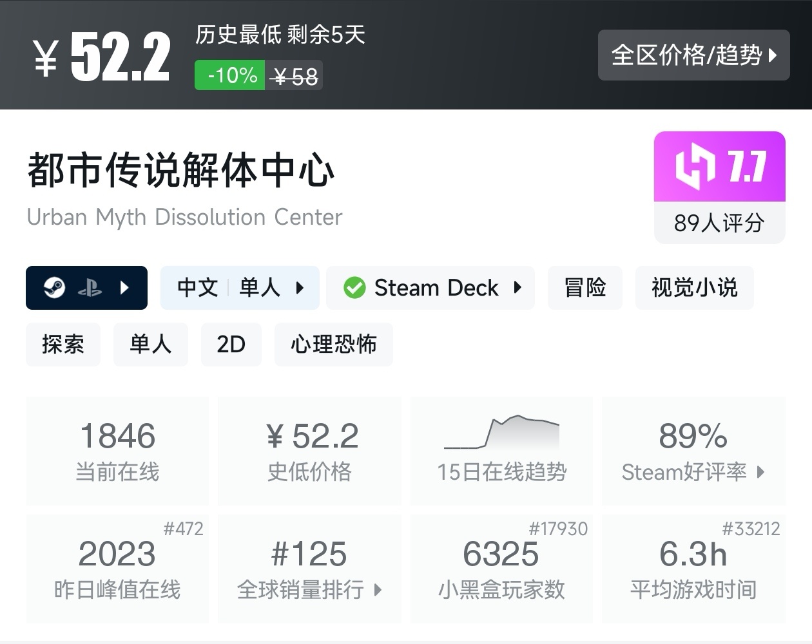The width and height of the screenshot is (812, 644).
Task: Open the 7.7 Heybox score badge
Action: coord(720,167)
